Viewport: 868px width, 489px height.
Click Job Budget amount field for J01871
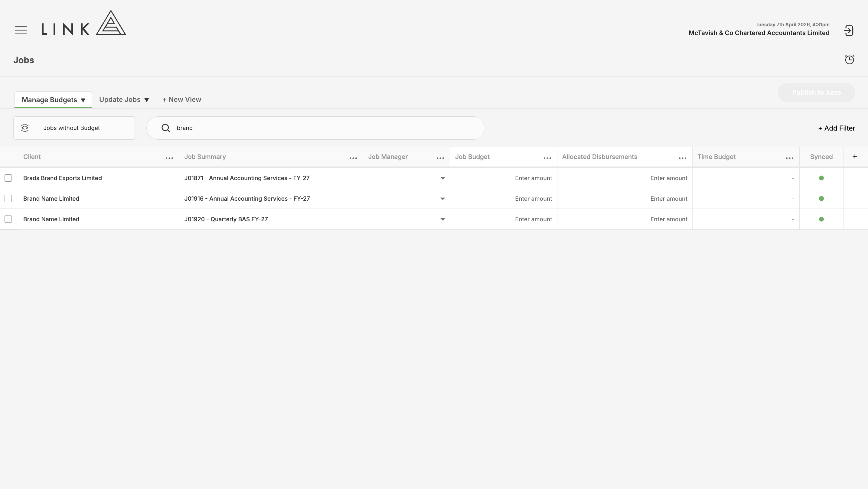pyautogui.click(x=504, y=178)
